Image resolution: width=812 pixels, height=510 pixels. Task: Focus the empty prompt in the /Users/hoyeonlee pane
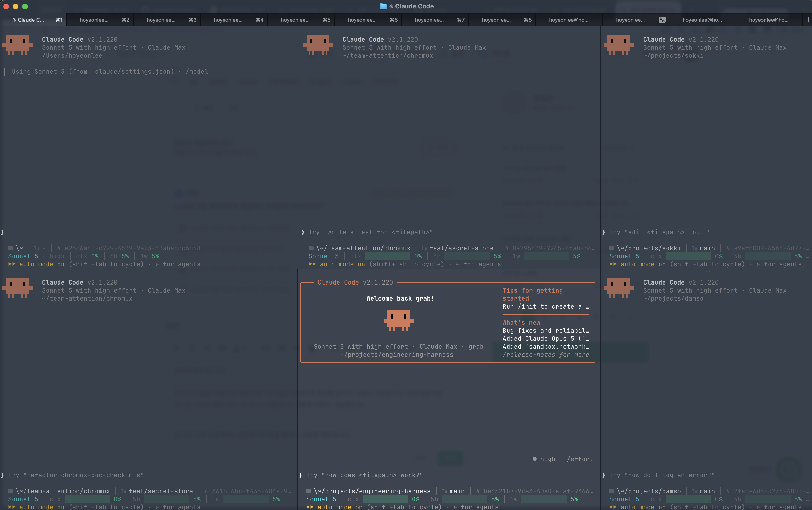click(150, 232)
